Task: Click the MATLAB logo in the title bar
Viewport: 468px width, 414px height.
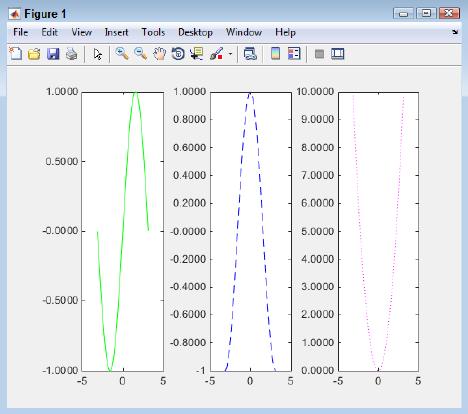Action: 15,14
